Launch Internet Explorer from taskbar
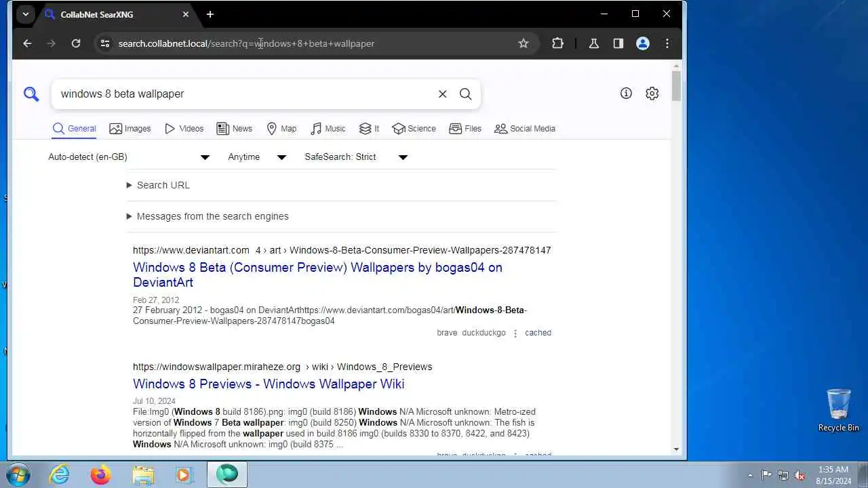Screen dimensions: 868x488 pos(60,474)
